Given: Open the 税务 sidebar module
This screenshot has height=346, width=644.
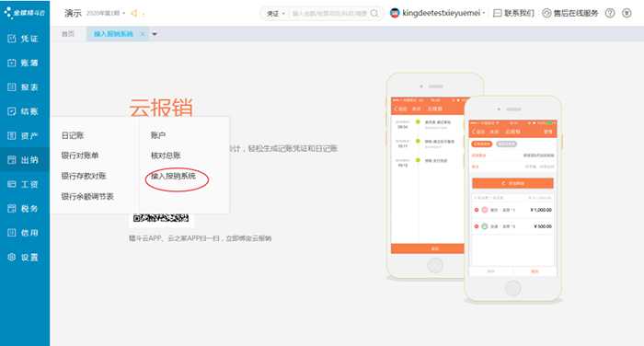Looking at the screenshot, I should [x=24, y=208].
